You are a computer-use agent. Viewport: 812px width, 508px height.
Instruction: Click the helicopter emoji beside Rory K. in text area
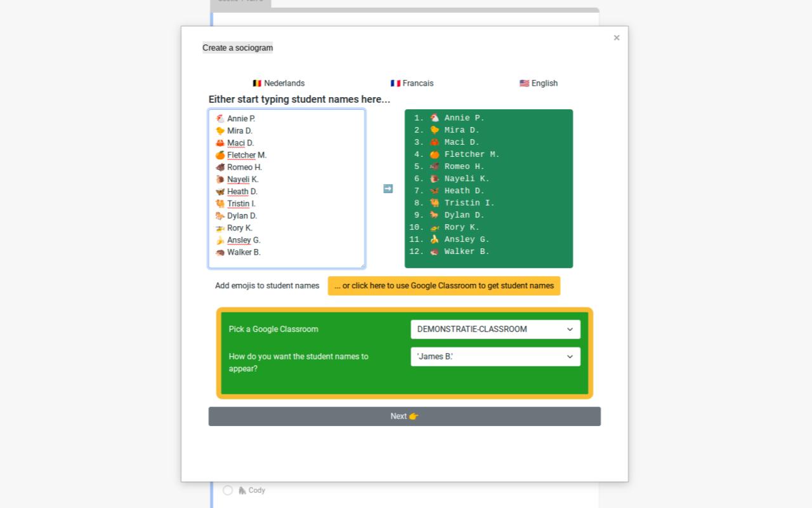220,228
